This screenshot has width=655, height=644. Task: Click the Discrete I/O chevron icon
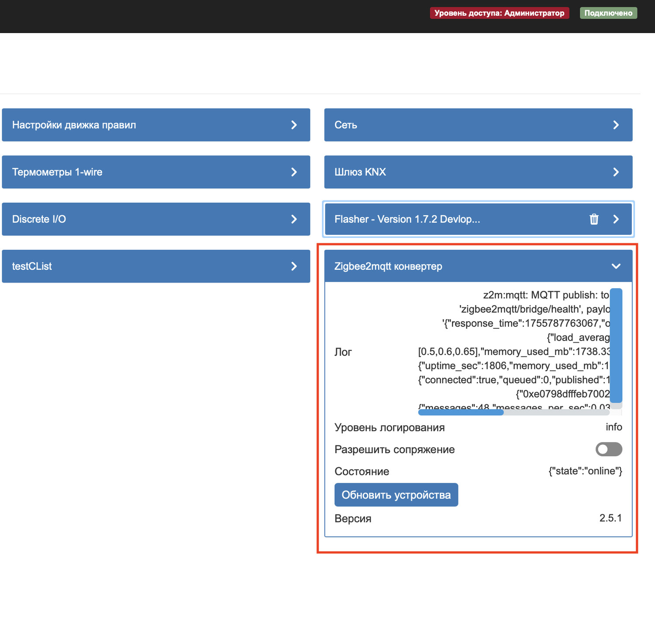(294, 219)
